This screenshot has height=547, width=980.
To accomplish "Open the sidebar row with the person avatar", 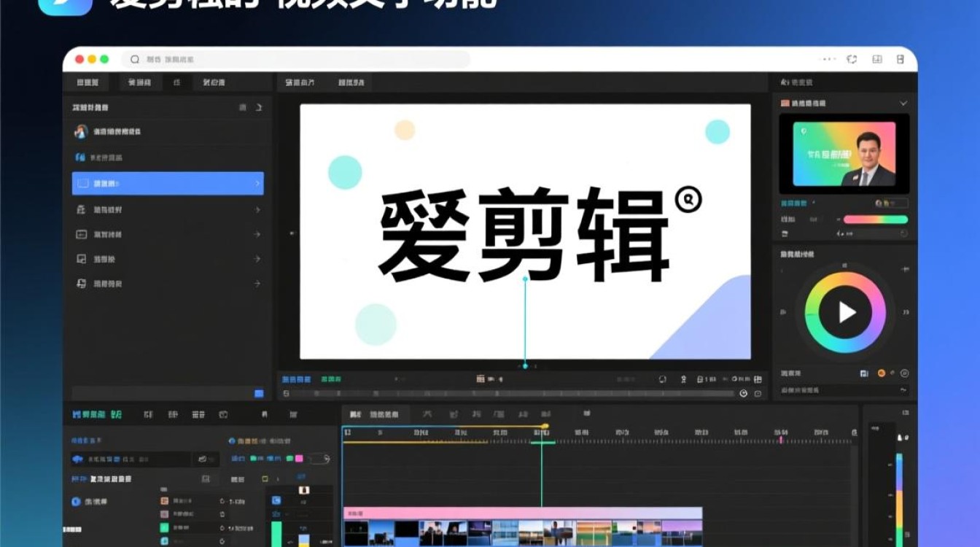I will pos(168,132).
